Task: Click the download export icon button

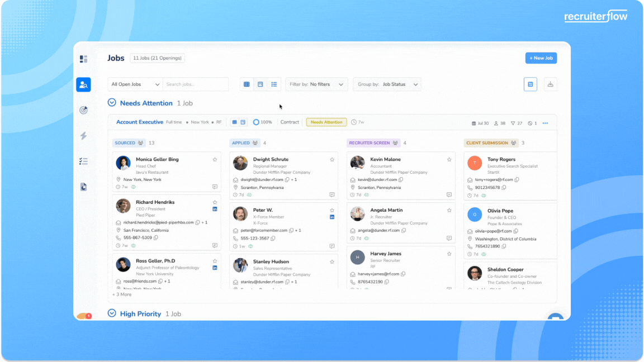Action: point(550,84)
